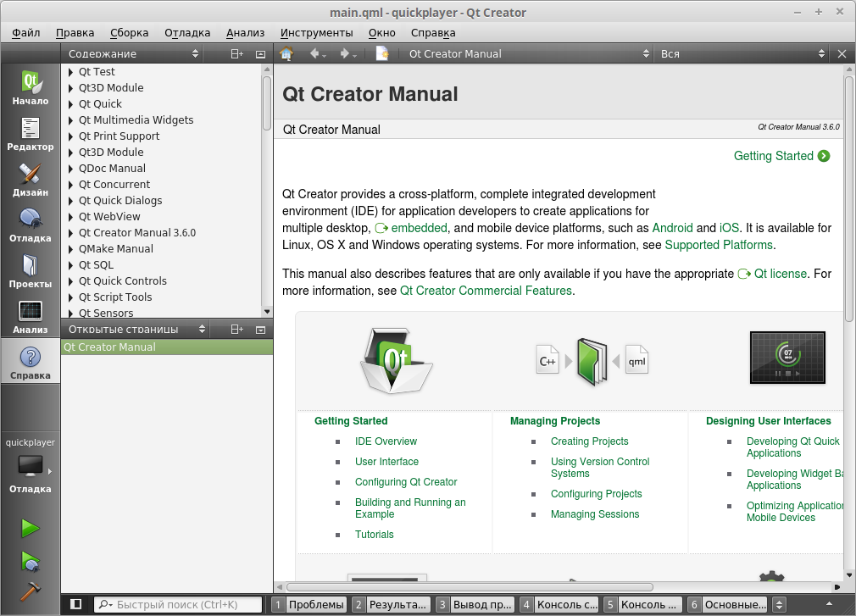Viewport: 856px width, 616px height.
Task: Toggle the left sidebar visibility
Action: click(x=76, y=604)
